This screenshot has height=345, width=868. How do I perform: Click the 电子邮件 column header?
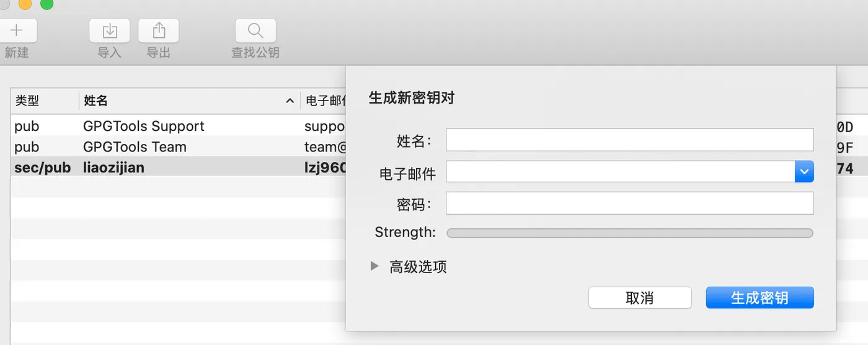(324, 101)
